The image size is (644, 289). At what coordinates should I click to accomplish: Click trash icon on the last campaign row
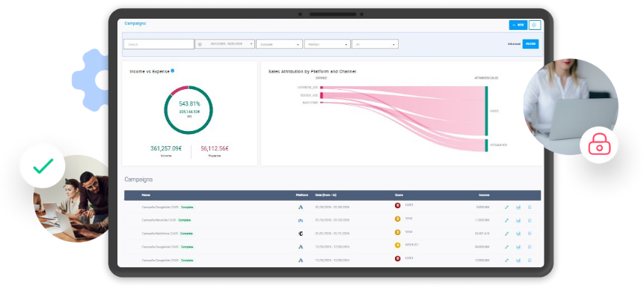[530, 261]
